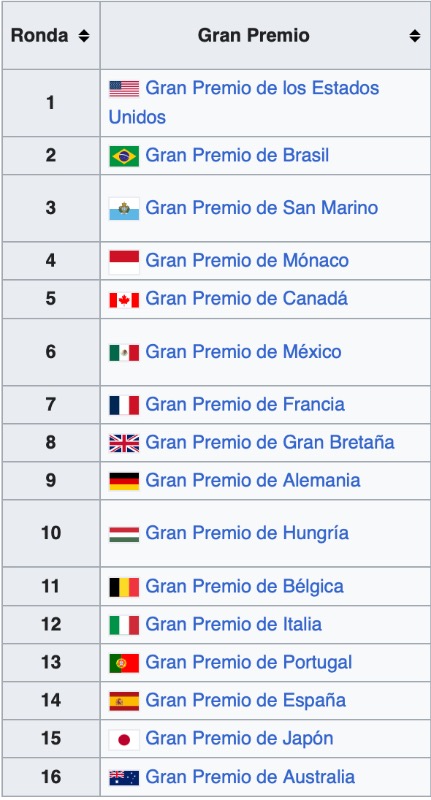
Task: Click the Spain flag icon
Action: (124, 701)
